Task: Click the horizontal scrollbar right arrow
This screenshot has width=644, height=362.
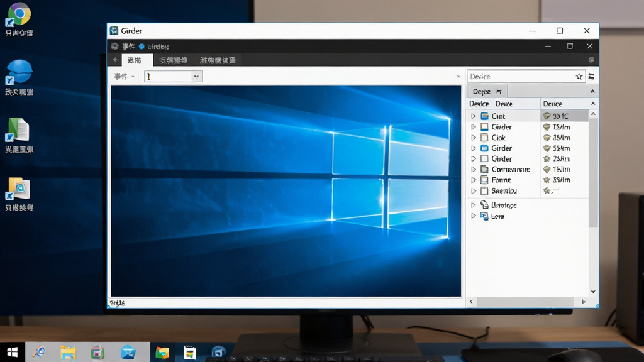Action: (584, 302)
